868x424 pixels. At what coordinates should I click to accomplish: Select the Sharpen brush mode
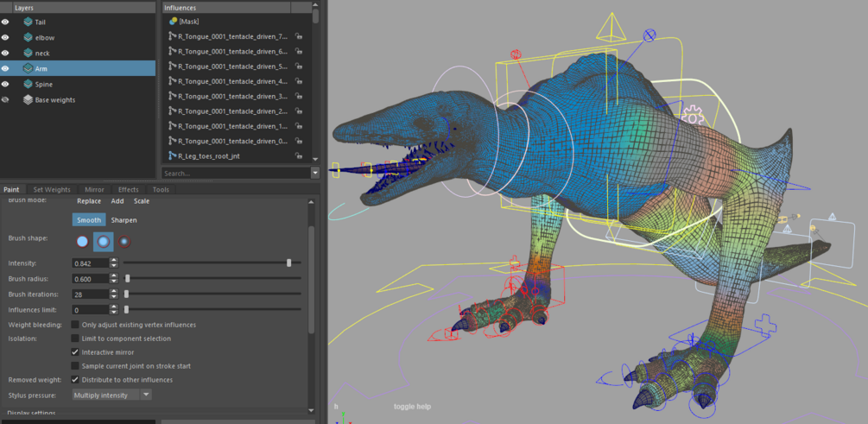(124, 220)
